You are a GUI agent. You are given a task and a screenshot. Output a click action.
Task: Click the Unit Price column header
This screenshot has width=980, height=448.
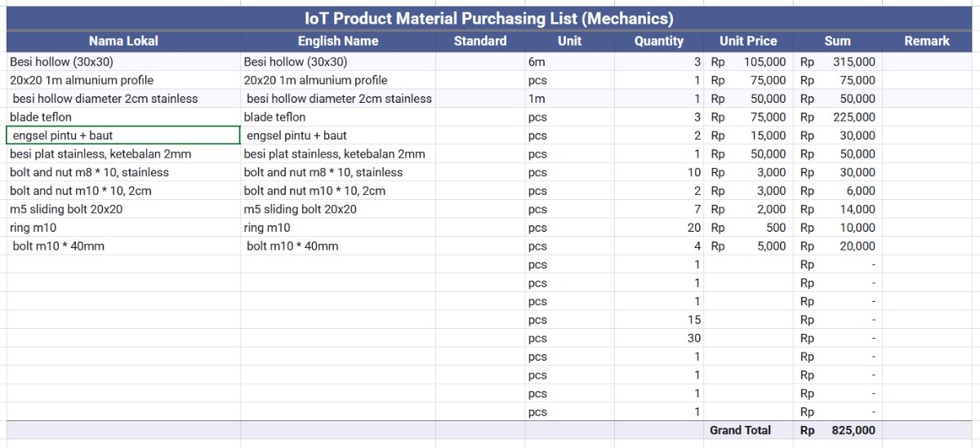[748, 41]
